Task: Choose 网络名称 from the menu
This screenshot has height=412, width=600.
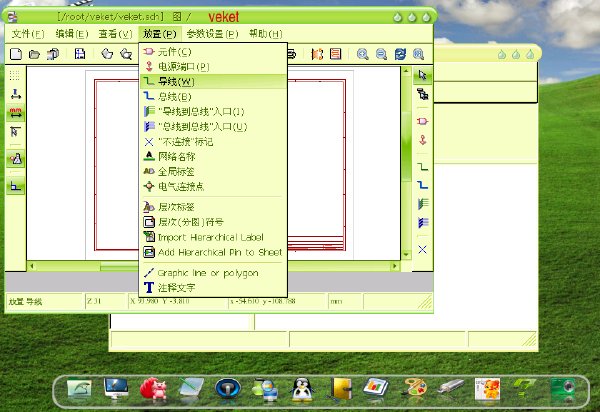Action: (214, 156)
